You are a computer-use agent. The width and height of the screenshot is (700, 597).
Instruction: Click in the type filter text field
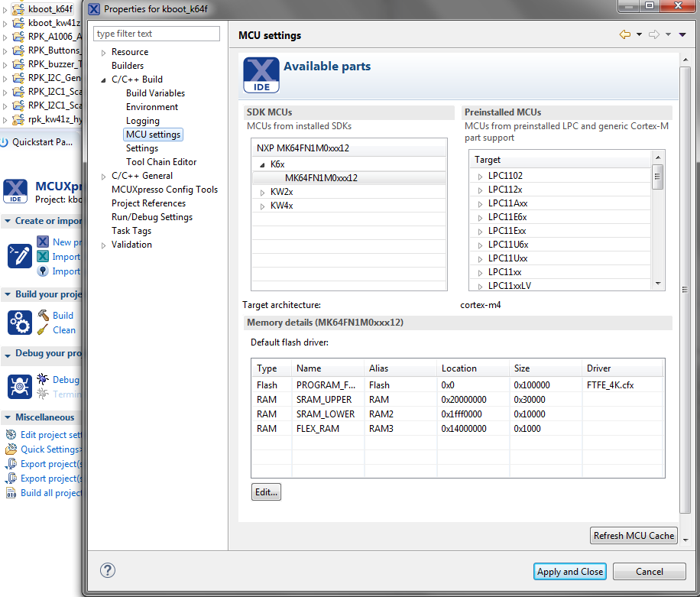click(x=157, y=34)
